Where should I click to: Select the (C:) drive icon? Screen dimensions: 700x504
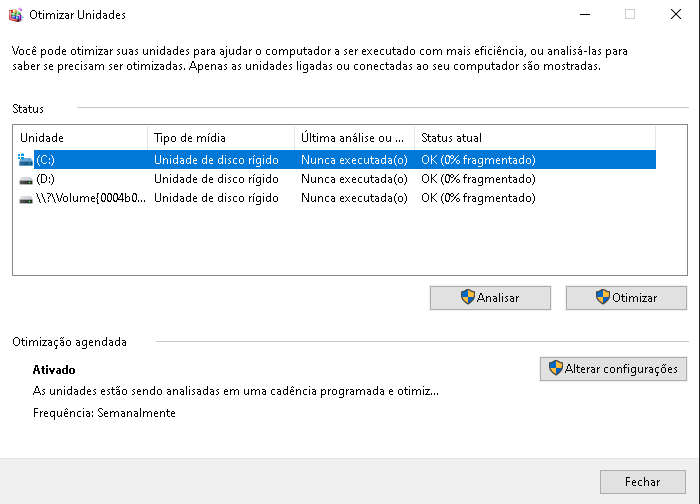(25, 160)
